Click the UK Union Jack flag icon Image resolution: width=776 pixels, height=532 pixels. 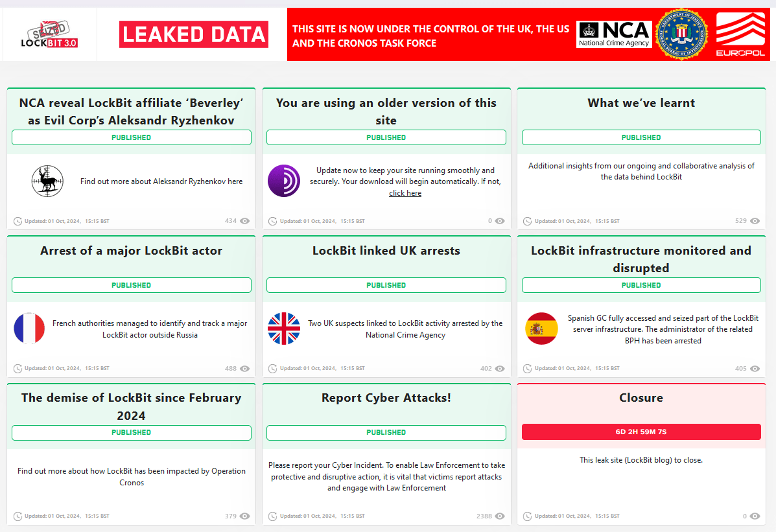pos(284,329)
